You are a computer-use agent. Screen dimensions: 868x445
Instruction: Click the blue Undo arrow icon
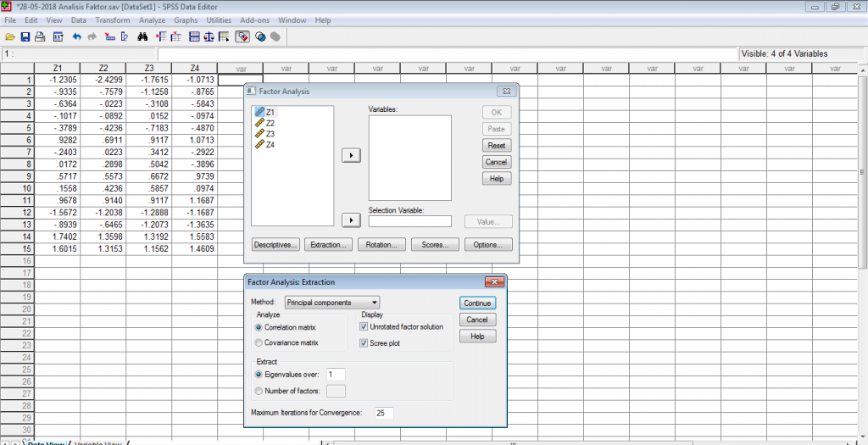pyautogui.click(x=77, y=37)
